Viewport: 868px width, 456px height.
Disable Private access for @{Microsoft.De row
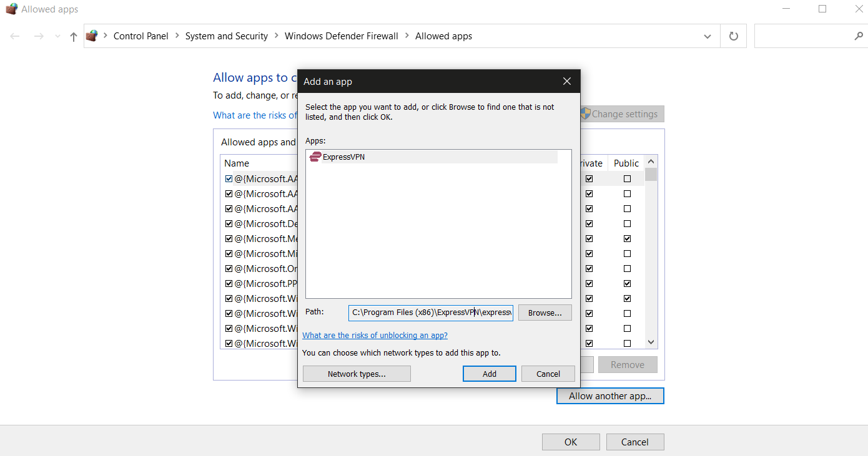click(589, 223)
